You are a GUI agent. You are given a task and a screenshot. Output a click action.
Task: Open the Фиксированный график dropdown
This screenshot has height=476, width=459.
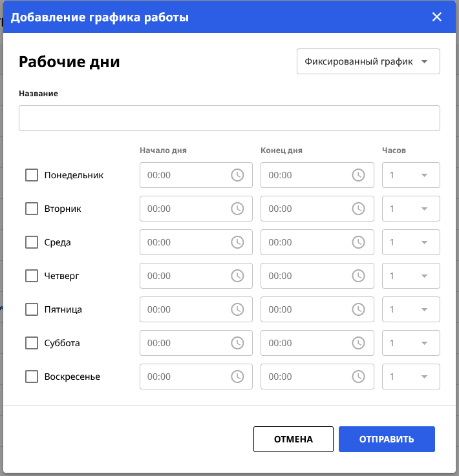coord(368,62)
